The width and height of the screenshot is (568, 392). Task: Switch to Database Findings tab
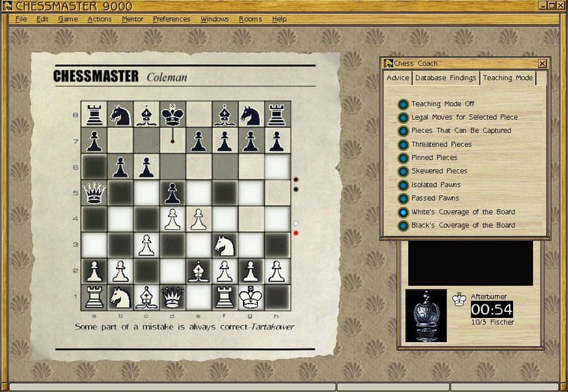(x=446, y=78)
